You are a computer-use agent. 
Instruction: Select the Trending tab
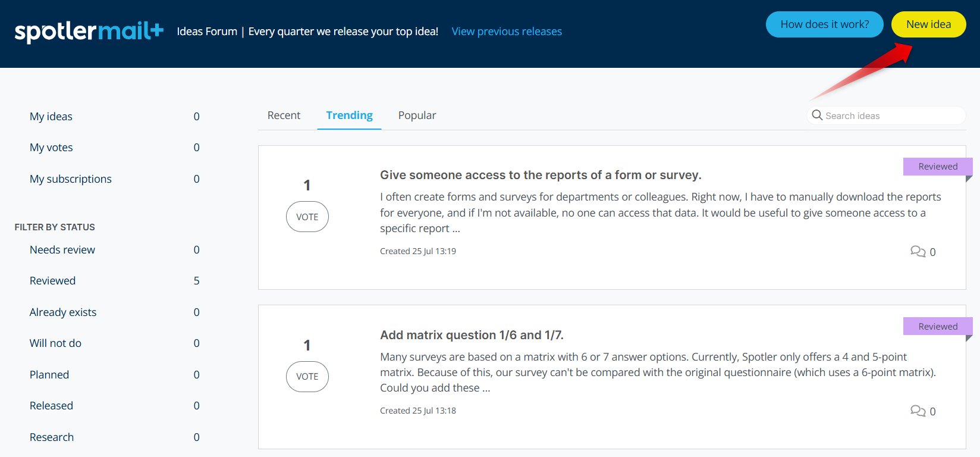pyautogui.click(x=349, y=115)
